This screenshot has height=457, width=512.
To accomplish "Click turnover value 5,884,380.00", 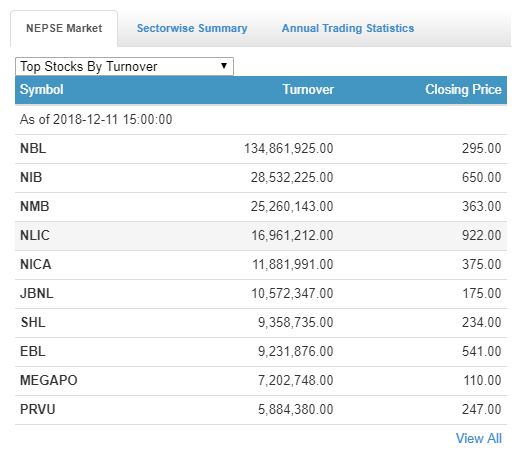I will (x=296, y=410).
